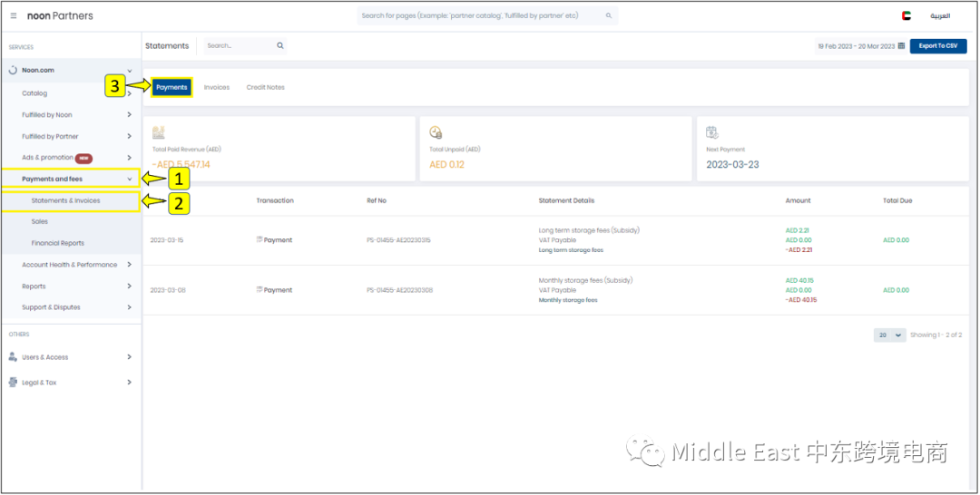Click the AED 0.12 unpaid value

[x=446, y=165]
